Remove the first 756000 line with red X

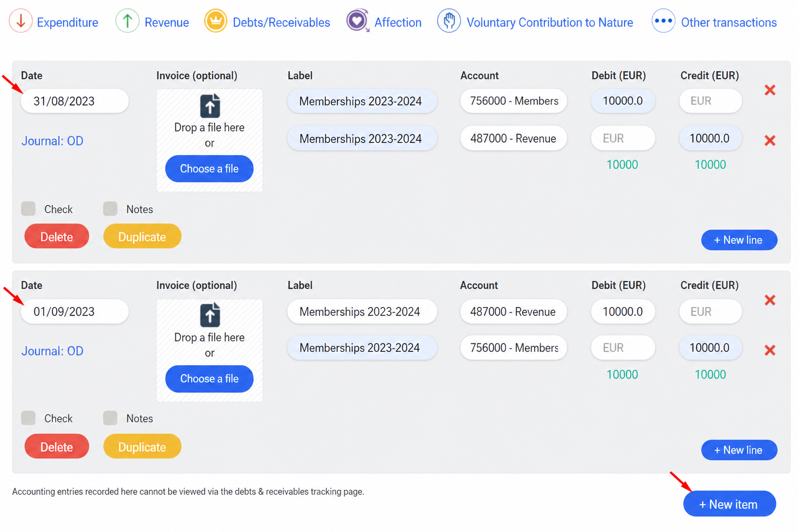point(770,90)
